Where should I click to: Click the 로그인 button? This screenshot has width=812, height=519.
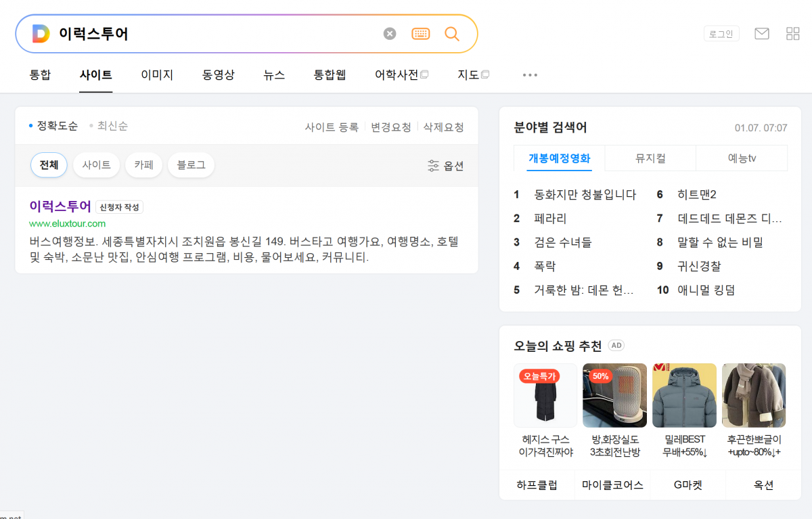click(721, 34)
